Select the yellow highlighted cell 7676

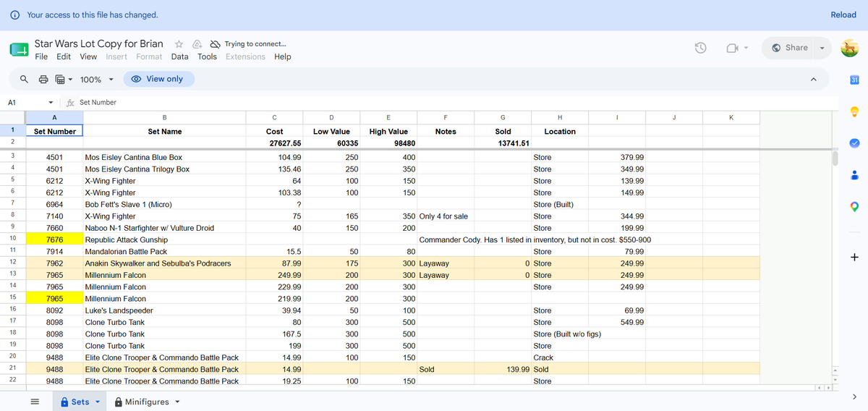[x=54, y=240]
